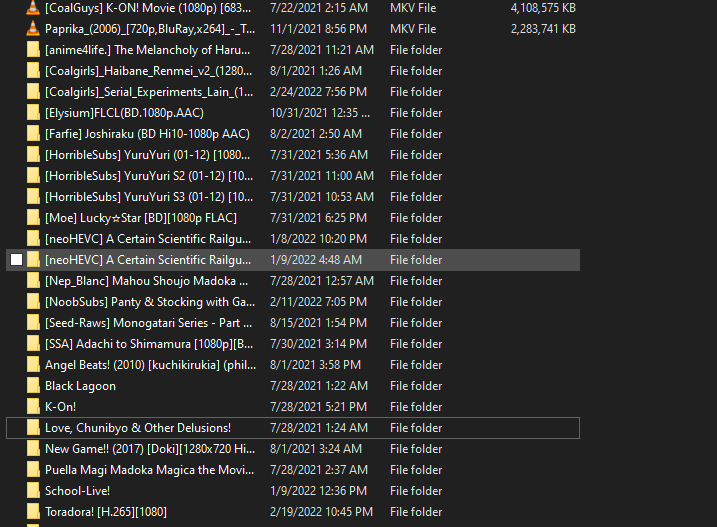Image resolution: width=717 pixels, height=527 pixels.
Task: Select the name School-Live!
Action: coord(77,491)
